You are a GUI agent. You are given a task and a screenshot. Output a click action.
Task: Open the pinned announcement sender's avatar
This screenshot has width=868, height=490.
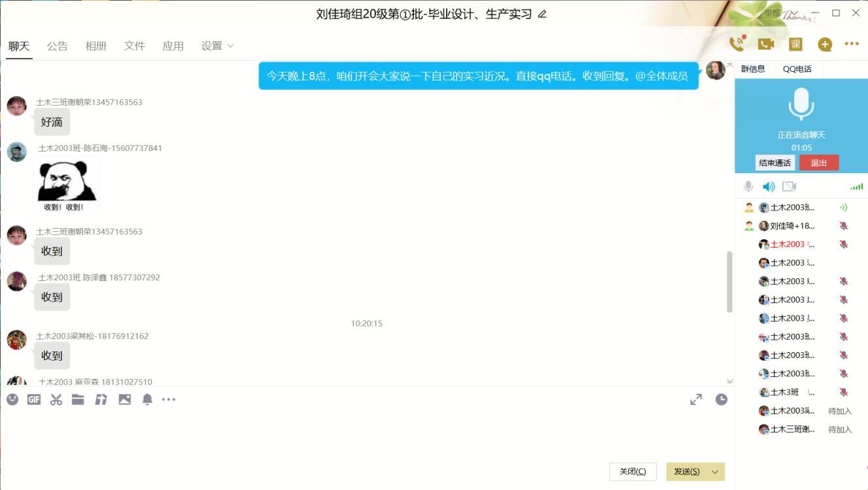click(716, 70)
